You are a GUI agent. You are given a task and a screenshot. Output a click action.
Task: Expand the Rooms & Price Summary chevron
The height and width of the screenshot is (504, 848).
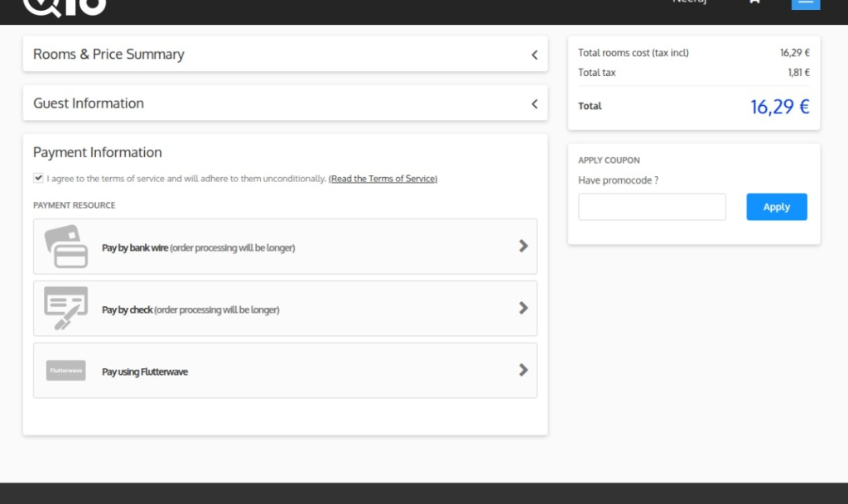coord(534,55)
